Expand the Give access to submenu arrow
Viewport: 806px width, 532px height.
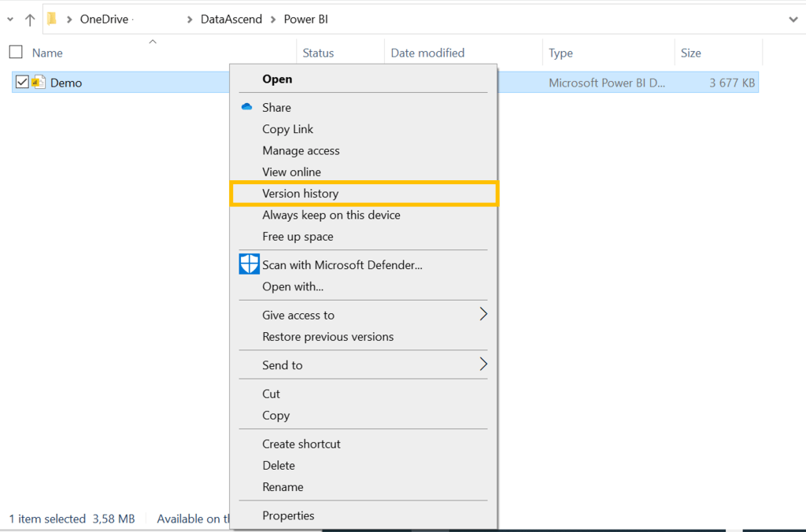click(x=482, y=315)
